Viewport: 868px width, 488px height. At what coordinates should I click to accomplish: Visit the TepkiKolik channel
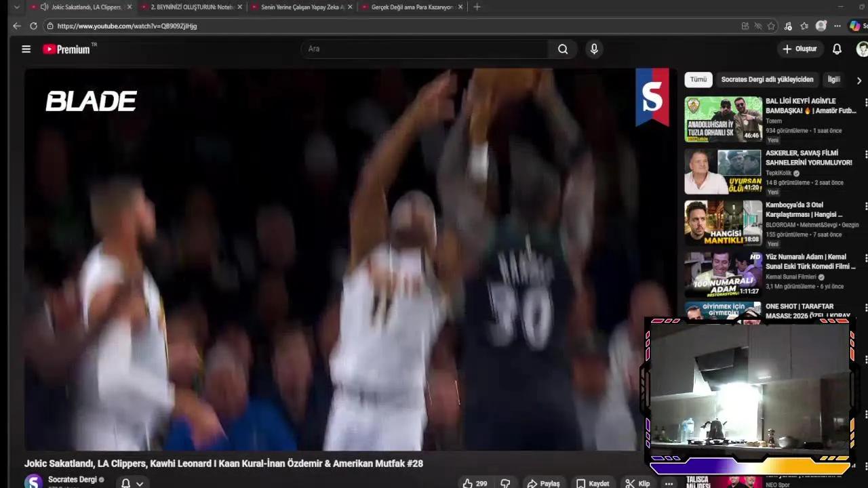[x=778, y=174]
